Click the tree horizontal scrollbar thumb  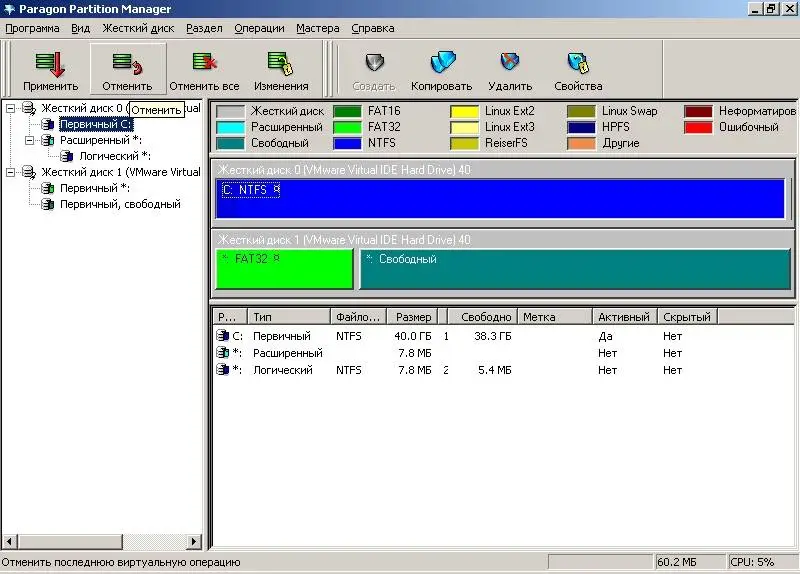pyautogui.click(x=70, y=541)
